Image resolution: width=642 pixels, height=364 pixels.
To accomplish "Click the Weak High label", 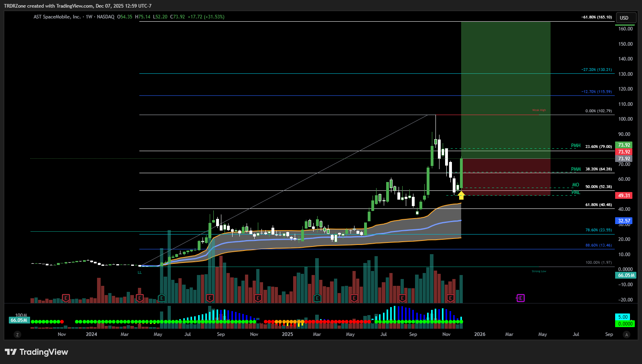I will (539, 110).
